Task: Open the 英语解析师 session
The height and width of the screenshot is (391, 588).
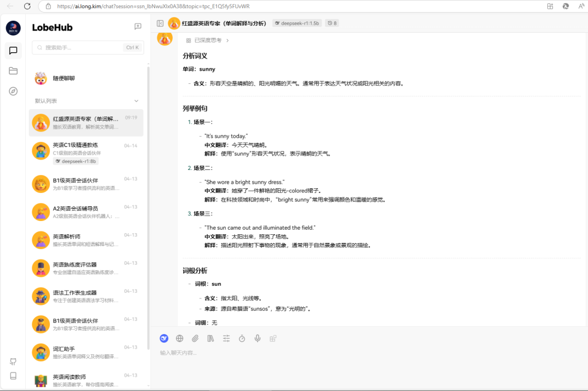Action: coord(86,240)
